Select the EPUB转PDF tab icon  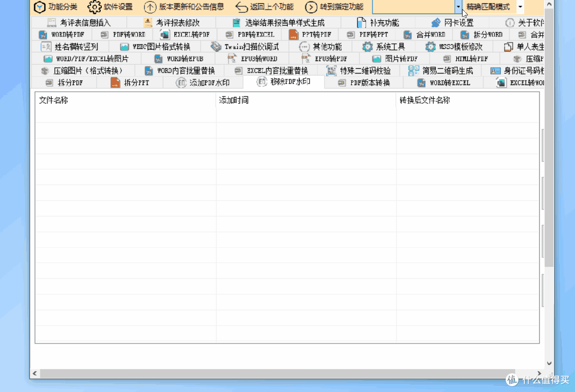click(x=306, y=58)
